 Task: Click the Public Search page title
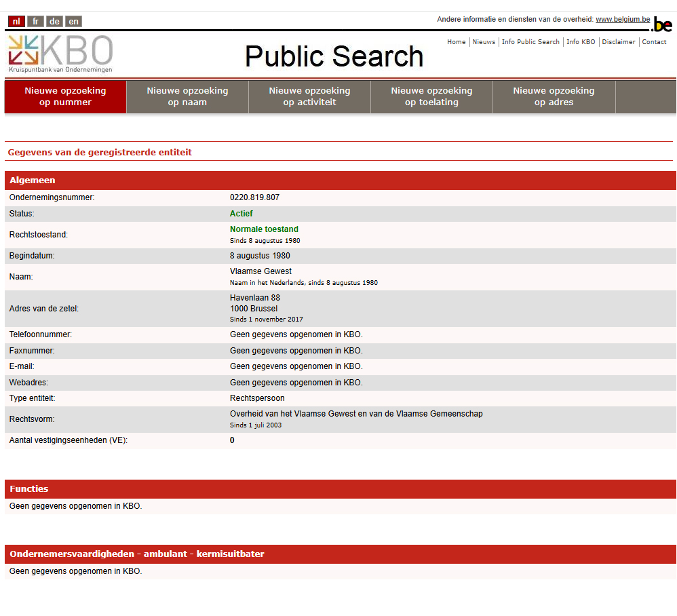pos(334,56)
